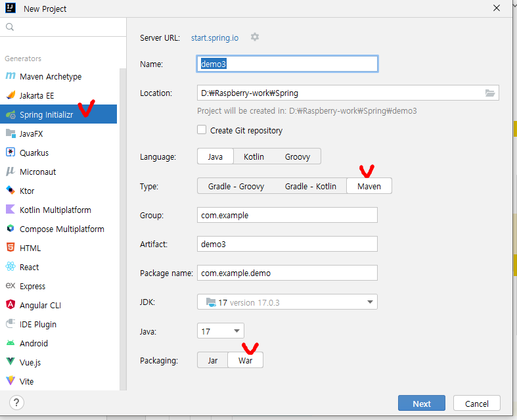Click the Vue.js logo icon
Image resolution: width=517 pixels, height=420 pixels.
click(11, 362)
